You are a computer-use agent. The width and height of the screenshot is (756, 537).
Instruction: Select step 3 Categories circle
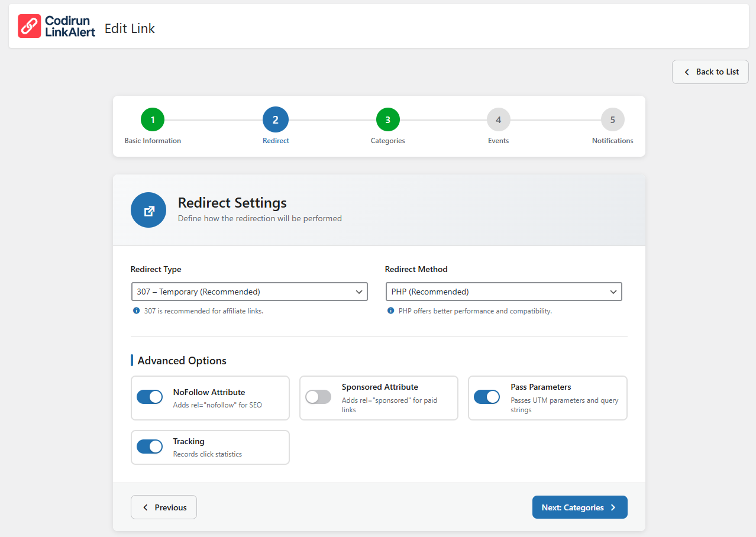pos(388,120)
